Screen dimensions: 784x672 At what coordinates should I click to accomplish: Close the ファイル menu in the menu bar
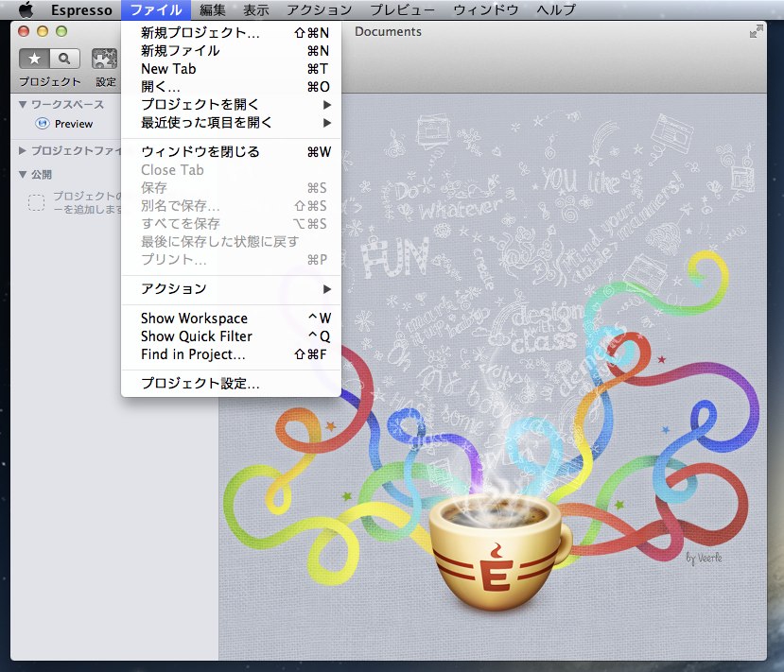(x=156, y=10)
